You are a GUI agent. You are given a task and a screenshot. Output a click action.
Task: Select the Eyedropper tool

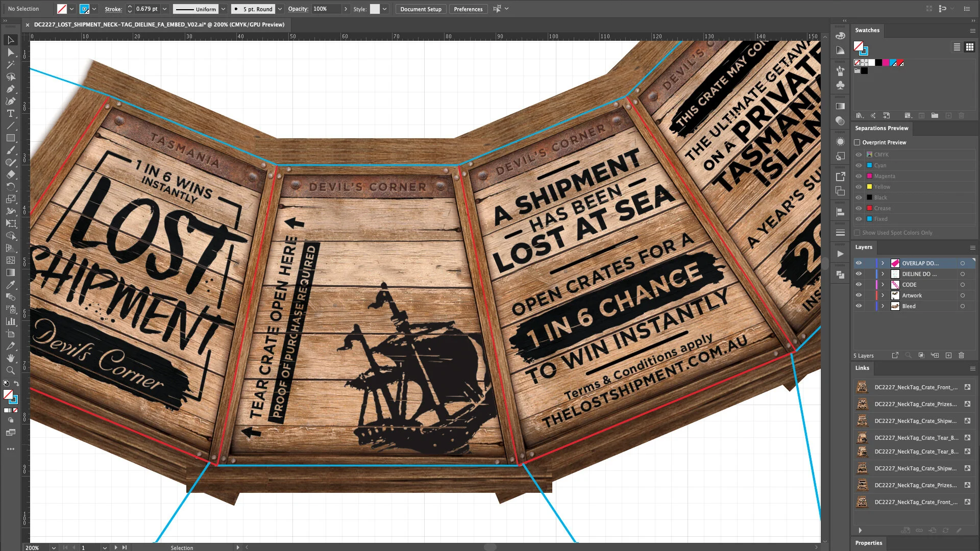tap(11, 285)
